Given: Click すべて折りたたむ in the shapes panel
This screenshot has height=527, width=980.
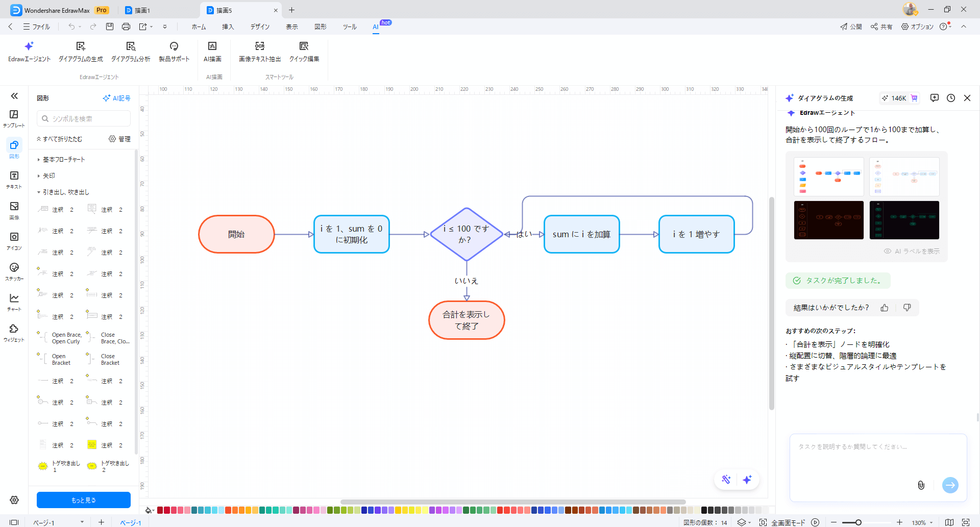Looking at the screenshot, I should (x=59, y=138).
